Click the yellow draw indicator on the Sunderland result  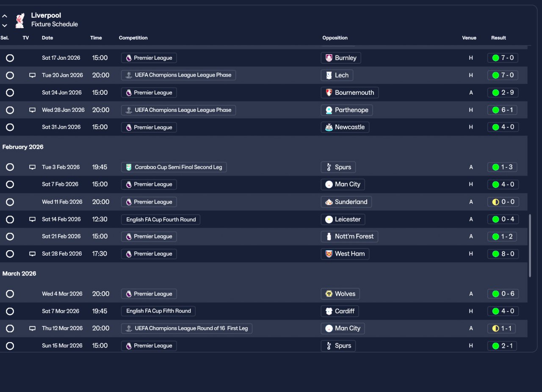pyautogui.click(x=495, y=202)
